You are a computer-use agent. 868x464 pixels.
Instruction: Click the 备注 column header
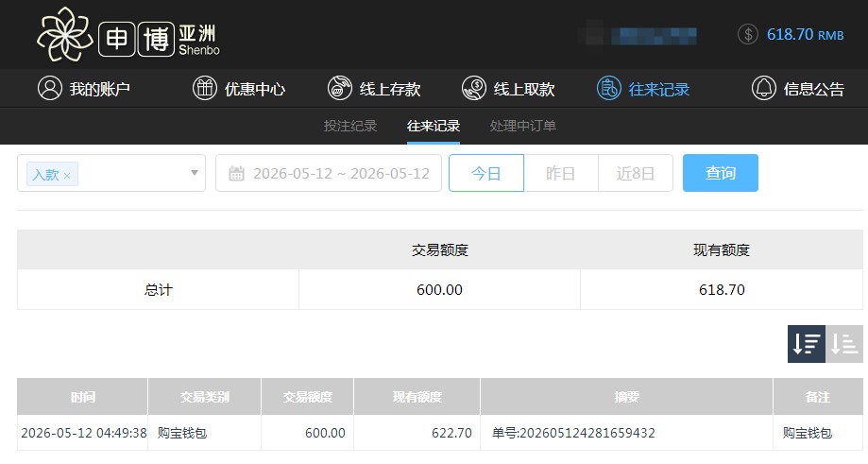tap(818, 397)
